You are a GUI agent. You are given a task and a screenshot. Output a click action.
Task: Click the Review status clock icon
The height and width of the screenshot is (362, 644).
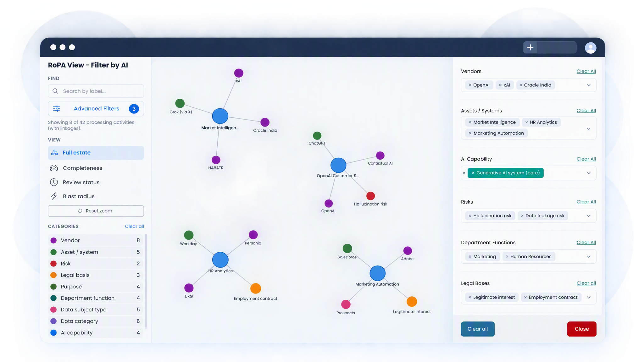pyautogui.click(x=54, y=182)
